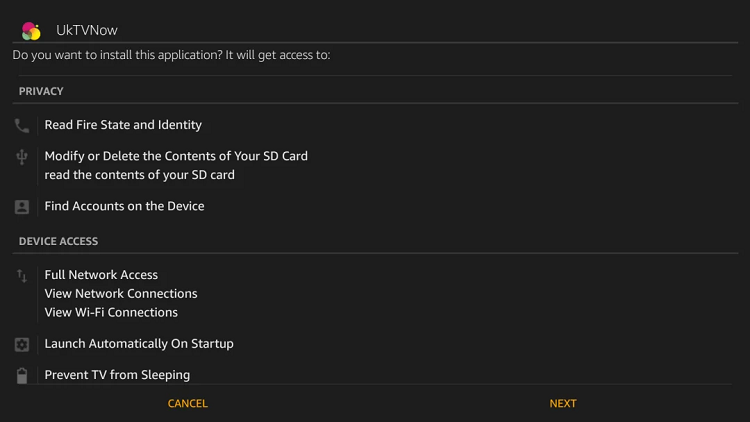
Task: Click the network arrows icon
Action: 22,276
